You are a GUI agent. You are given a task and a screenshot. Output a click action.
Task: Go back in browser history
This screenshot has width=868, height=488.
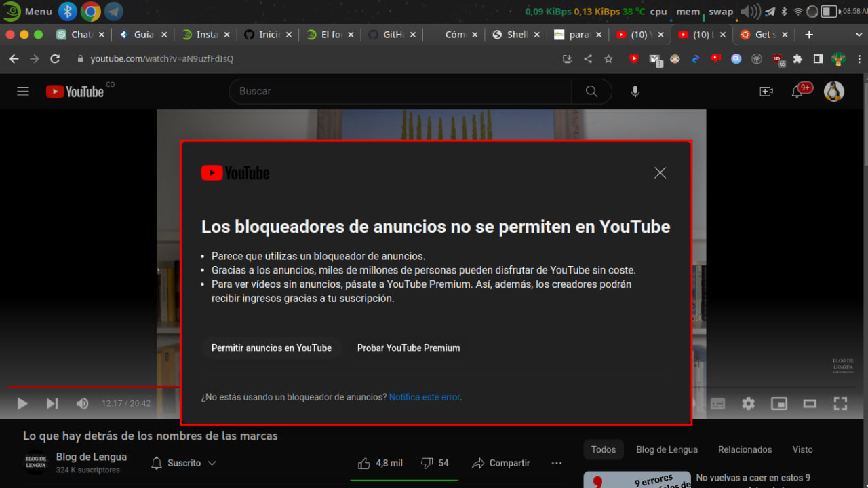14,59
